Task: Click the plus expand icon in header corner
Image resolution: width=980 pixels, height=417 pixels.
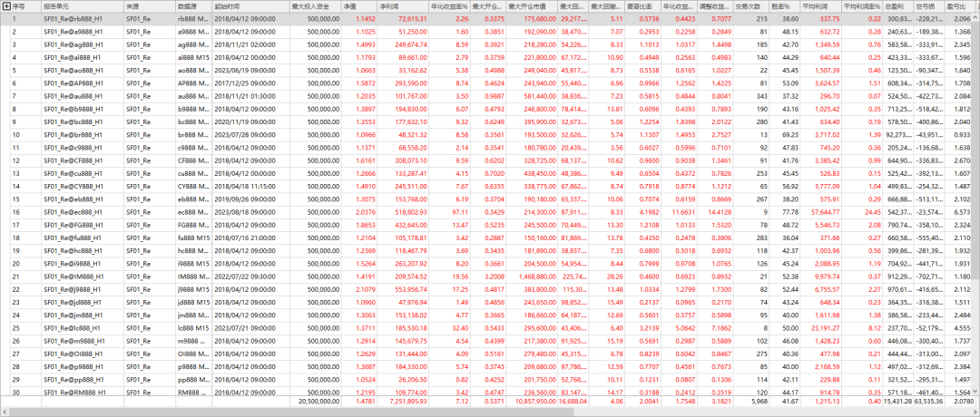Action: click(x=7, y=5)
